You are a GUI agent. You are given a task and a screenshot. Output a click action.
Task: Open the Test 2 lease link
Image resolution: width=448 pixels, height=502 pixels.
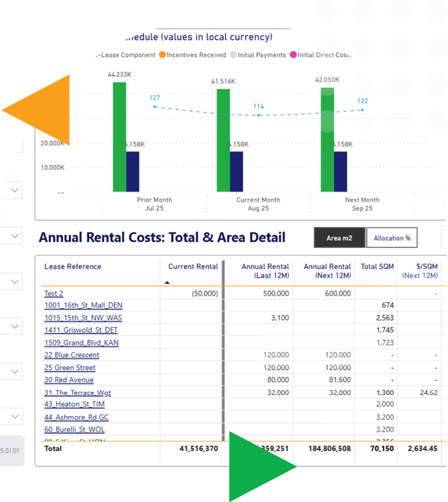[53, 294]
